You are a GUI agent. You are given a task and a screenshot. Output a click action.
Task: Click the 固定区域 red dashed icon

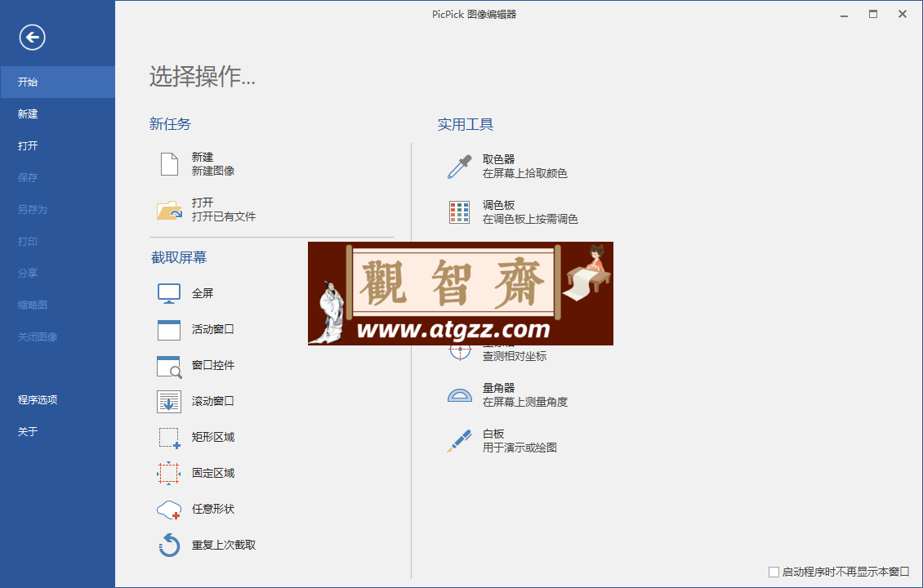coord(169,473)
